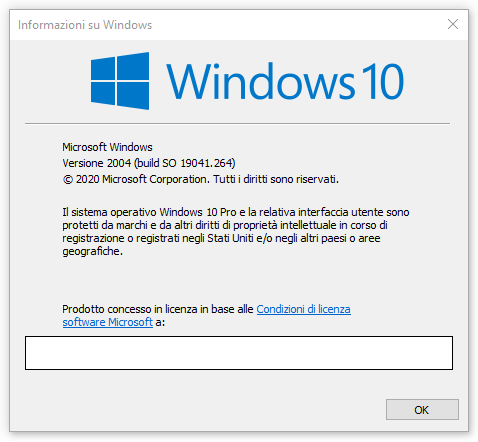
Task: Close the Informazioni su Windows dialog
Action: (x=453, y=24)
